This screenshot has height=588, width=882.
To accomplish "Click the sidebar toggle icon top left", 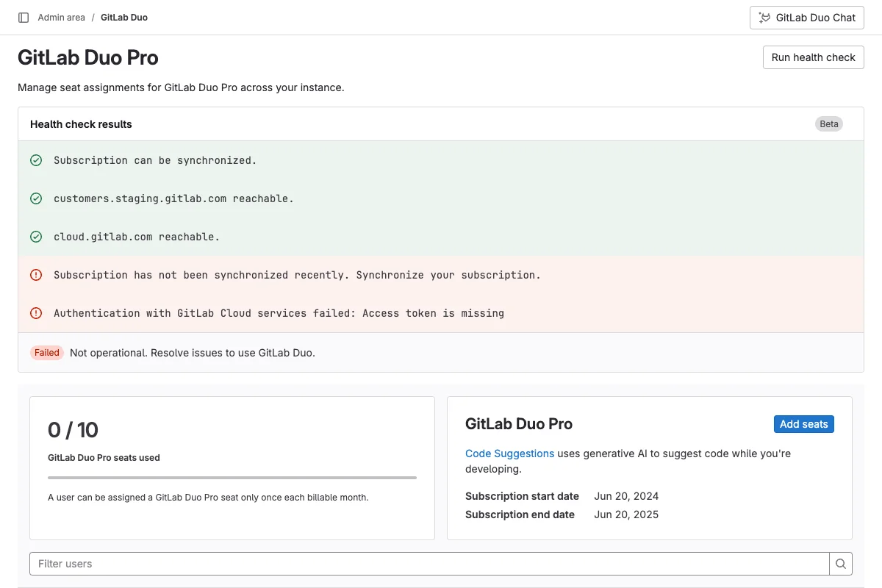I will [23, 17].
